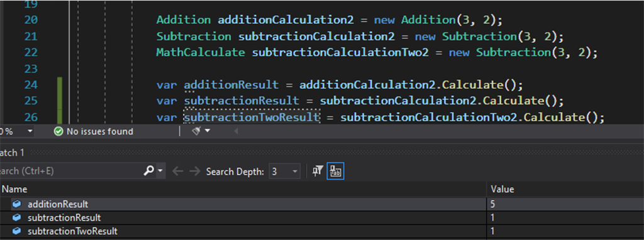This screenshot has width=644, height=240.
Task: Click the variable icon beside subtractionTwoResult
Action: tap(16, 231)
